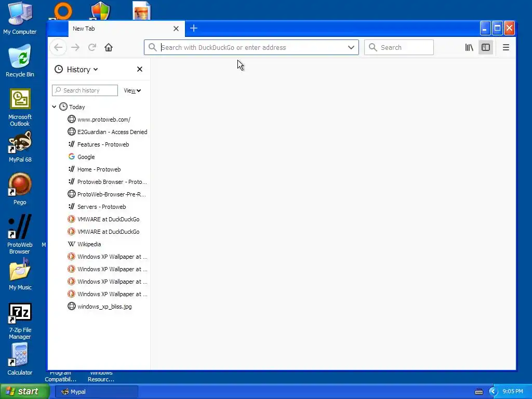Screen dimensions: 532x399
Task: Minimize the Mypal browser window
Action: click(x=485, y=28)
